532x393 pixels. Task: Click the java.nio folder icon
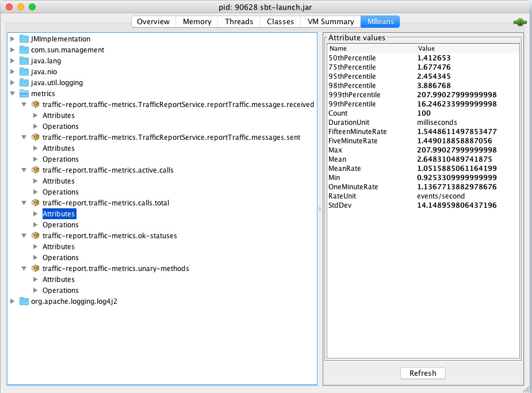(x=24, y=71)
